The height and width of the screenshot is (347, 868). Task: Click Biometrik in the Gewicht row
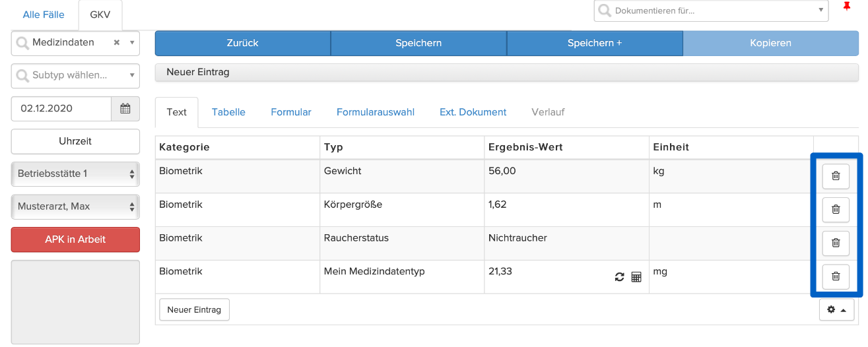point(181,171)
